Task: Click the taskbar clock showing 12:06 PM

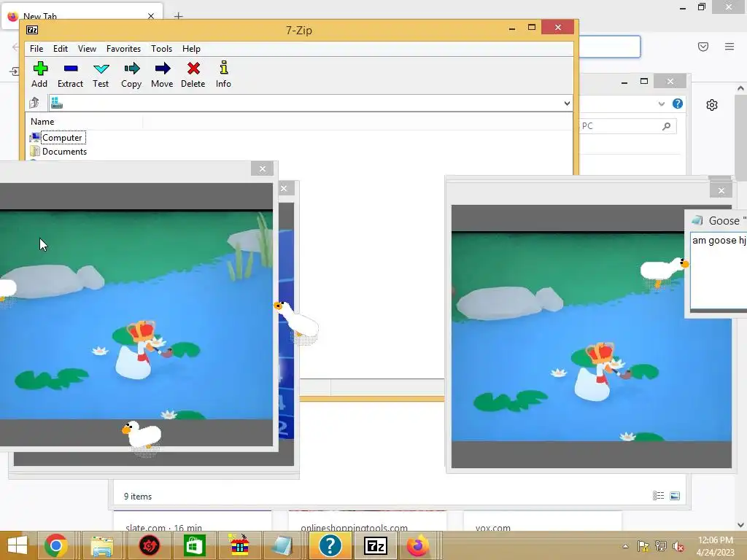Action: point(715,545)
